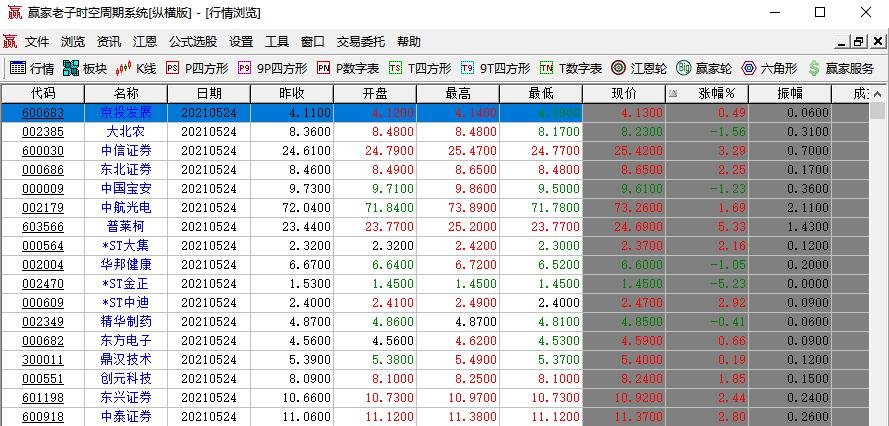Screen dimensions: 889x426
Task: Select the 中泰证券 stock name
Action: [126, 416]
